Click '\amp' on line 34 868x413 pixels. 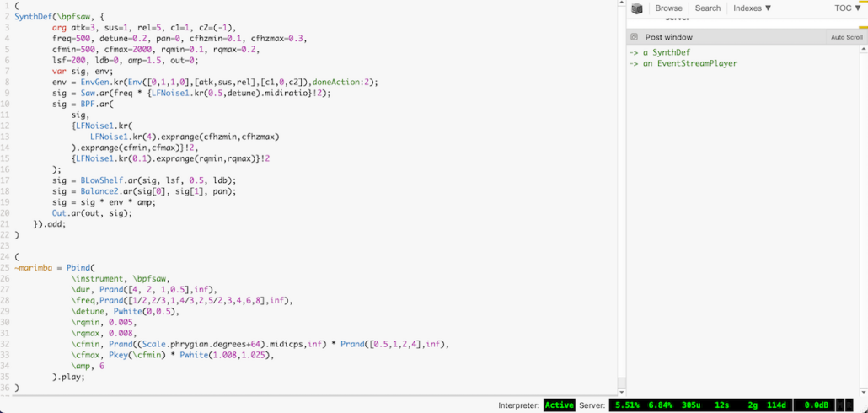click(x=80, y=367)
